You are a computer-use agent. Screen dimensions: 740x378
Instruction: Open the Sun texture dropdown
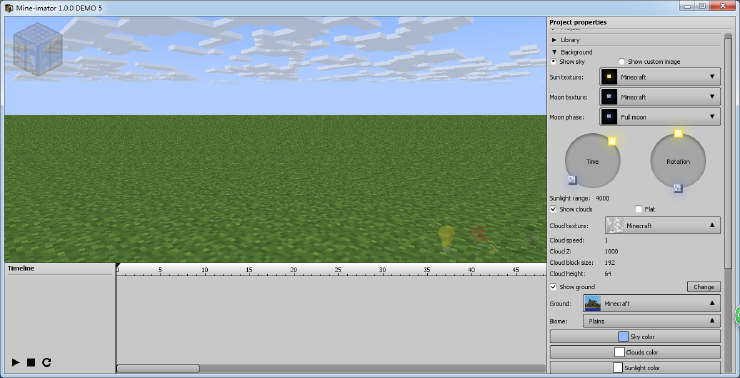[x=660, y=77]
